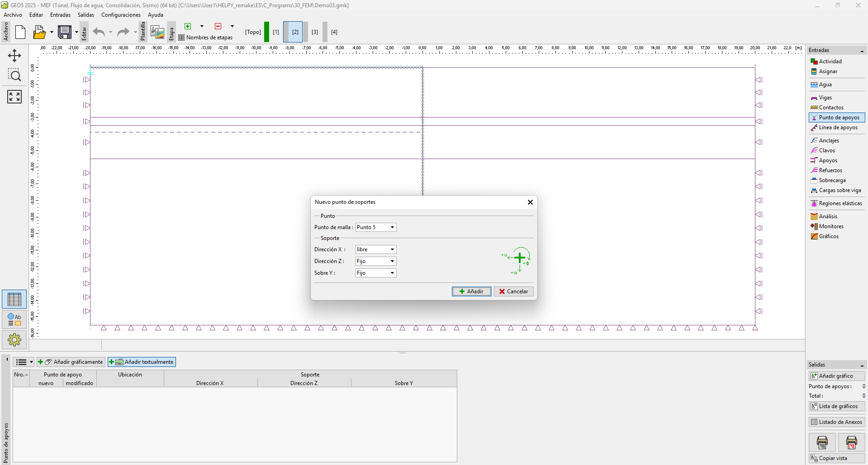The height and width of the screenshot is (465, 868).
Task: Select Anclajes in the Entradas panel
Action: point(829,141)
